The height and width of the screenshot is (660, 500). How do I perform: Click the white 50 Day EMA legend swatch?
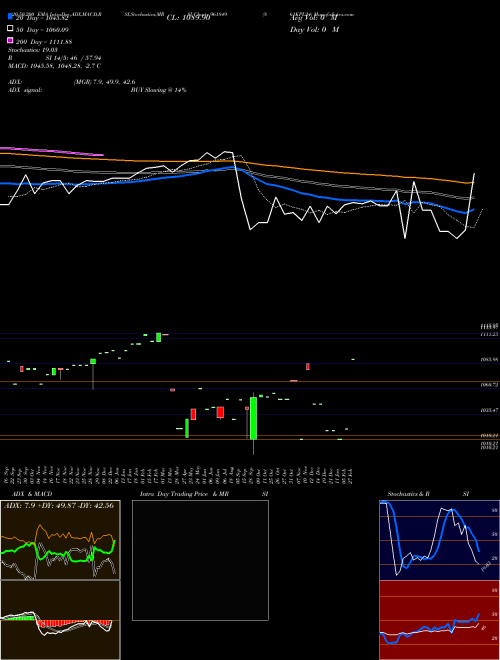point(11,29)
